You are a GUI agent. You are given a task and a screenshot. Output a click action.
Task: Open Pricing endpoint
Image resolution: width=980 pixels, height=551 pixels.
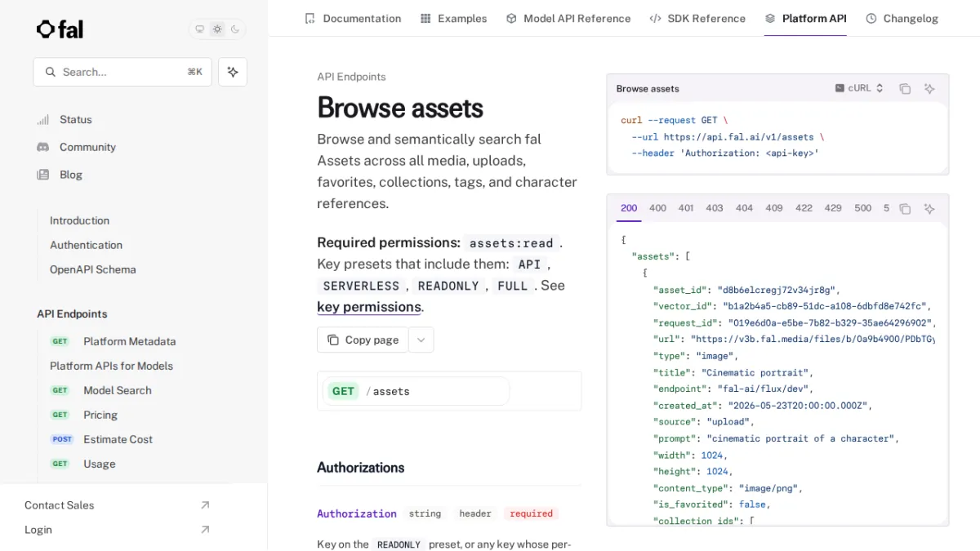pos(100,415)
